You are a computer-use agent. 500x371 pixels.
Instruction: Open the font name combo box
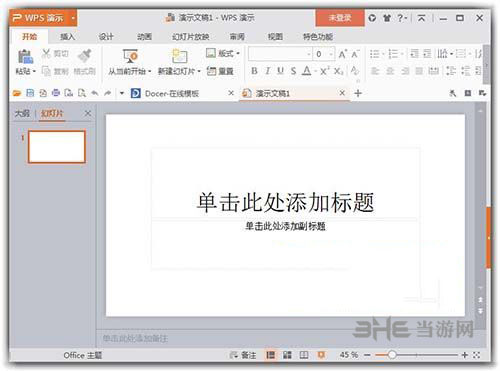point(280,54)
